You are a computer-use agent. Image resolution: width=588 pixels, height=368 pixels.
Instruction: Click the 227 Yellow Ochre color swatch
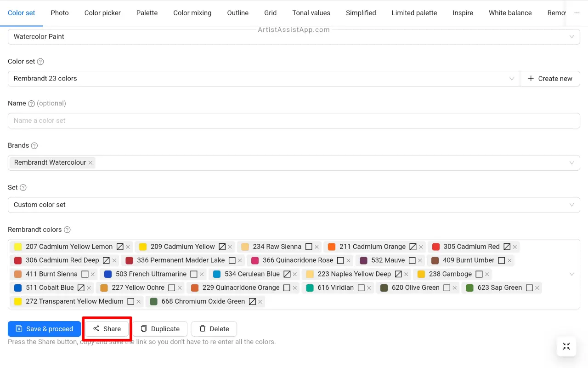pyautogui.click(x=104, y=288)
